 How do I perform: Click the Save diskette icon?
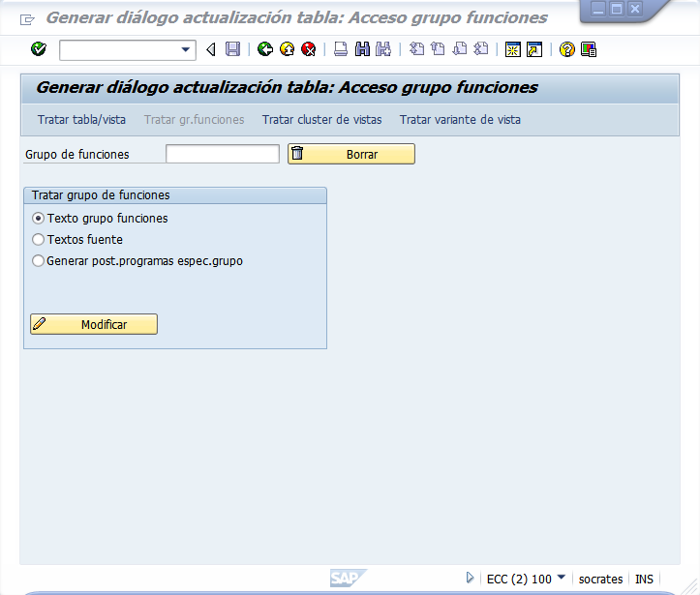(x=232, y=49)
